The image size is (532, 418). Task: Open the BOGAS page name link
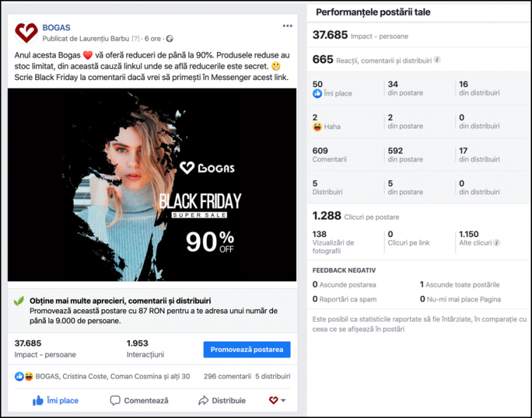point(56,27)
